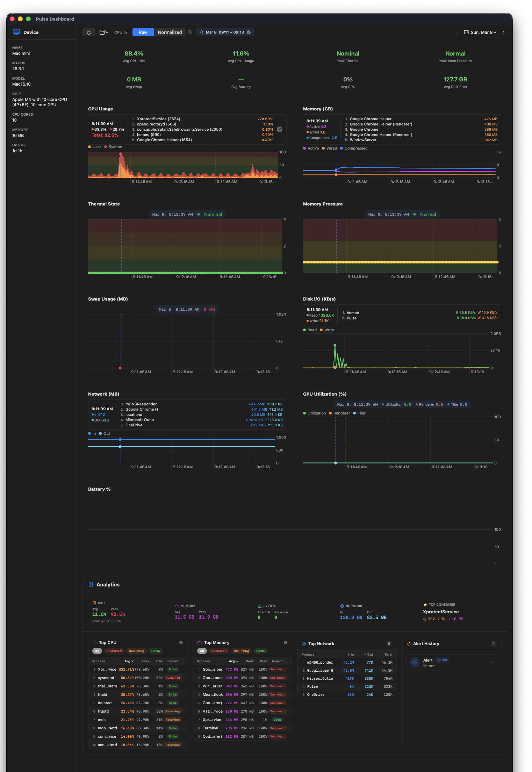Viewport: 532px width, 772px height.
Task: Click the Top Consumer star icon
Action: (x=425, y=604)
